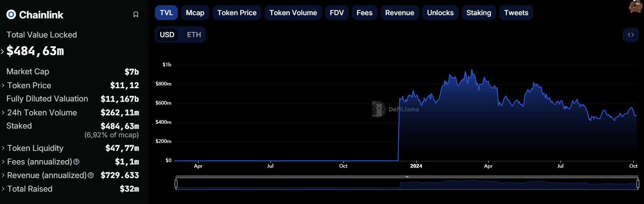
Task: Click the Chainlink logo icon
Action: 11,15
